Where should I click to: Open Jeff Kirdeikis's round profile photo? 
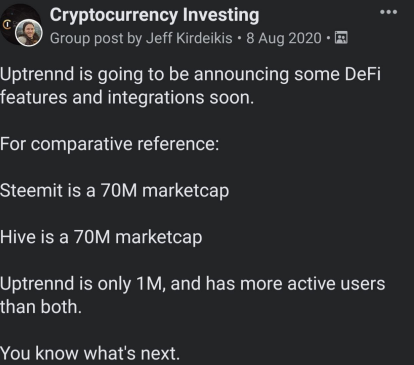pos(29,33)
